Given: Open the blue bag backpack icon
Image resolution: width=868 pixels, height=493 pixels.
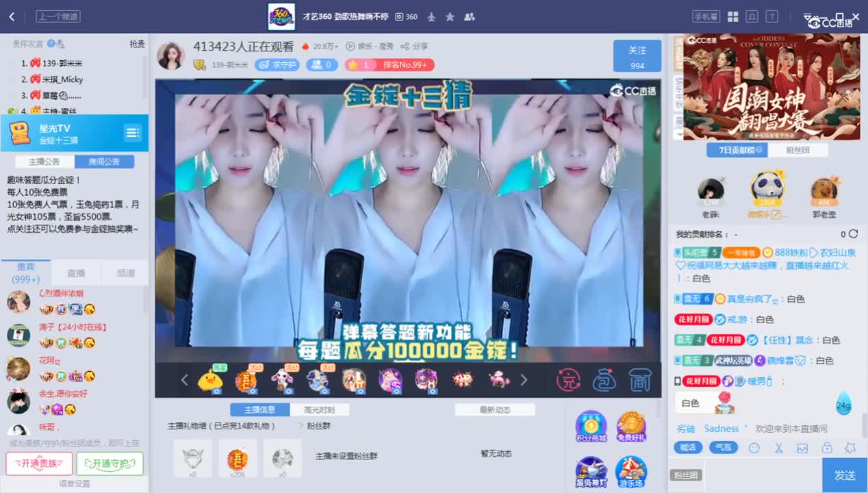Looking at the screenshot, I should (604, 380).
